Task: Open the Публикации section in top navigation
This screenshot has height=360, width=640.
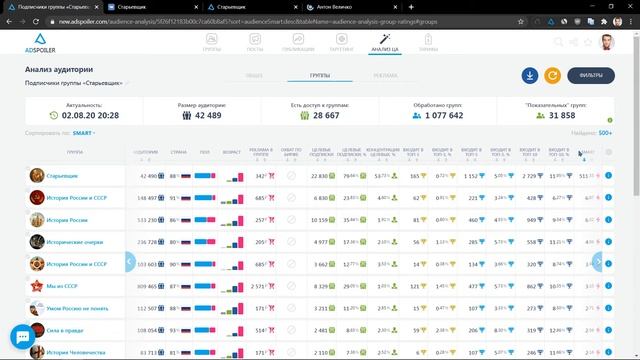Action: point(298,42)
